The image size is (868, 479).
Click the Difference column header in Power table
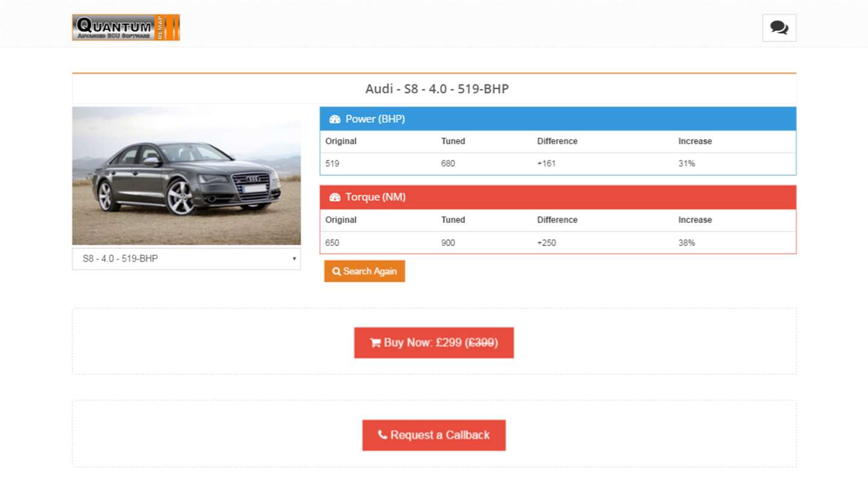tap(558, 141)
